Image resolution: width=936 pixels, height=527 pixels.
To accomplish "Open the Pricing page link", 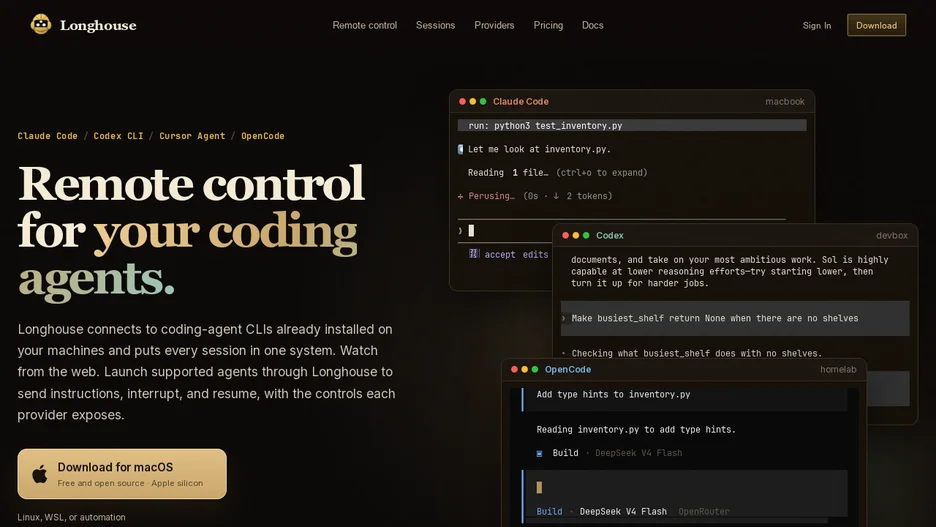I will (548, 25).
